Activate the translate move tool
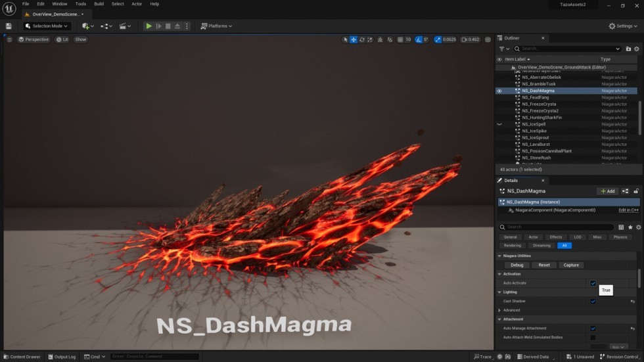644x362 pixels. tap(354, 39)
